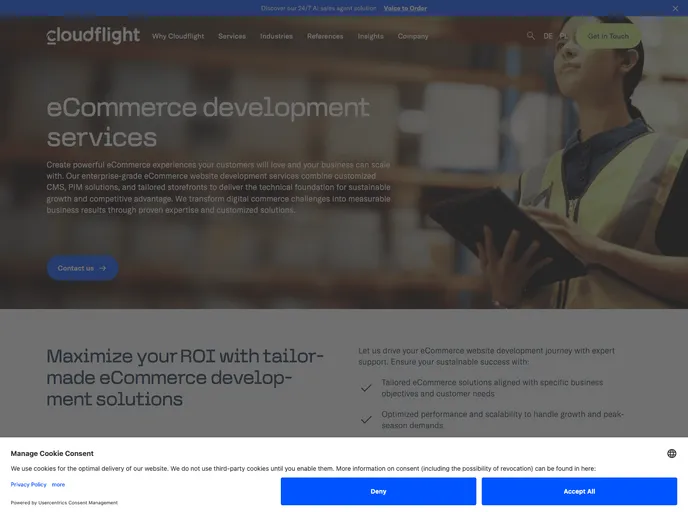Image resolution: width=688 pixels, height=512 pixels.
Task: Expand the Services navigation menu
Action: pyautogui.click(x=232, y=36)
